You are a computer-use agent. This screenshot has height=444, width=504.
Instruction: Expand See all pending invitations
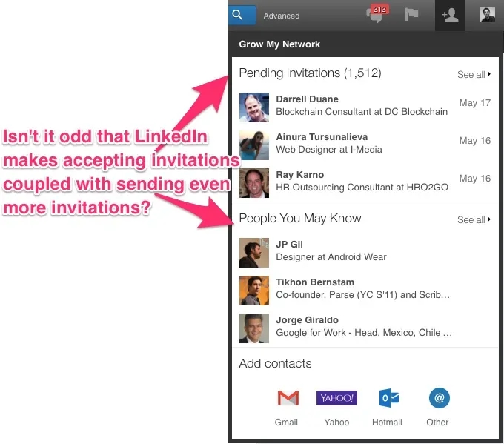474,75
